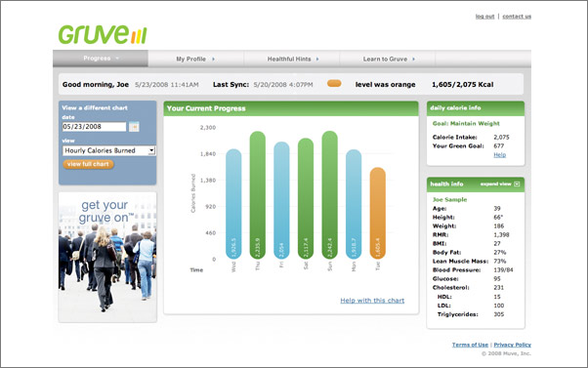Image resolution: width=588 pixels, height=368 pixels.
Task: Click the Your Current Progress header
Action: click(291, 108)
